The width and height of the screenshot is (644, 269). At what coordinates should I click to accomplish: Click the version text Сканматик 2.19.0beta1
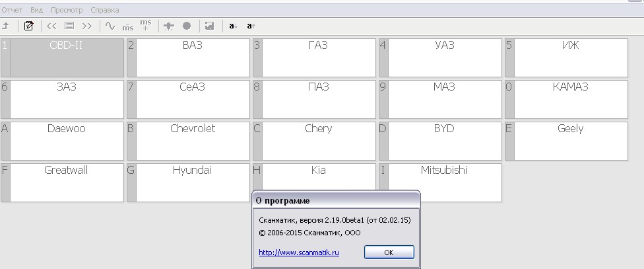point(335,220)
